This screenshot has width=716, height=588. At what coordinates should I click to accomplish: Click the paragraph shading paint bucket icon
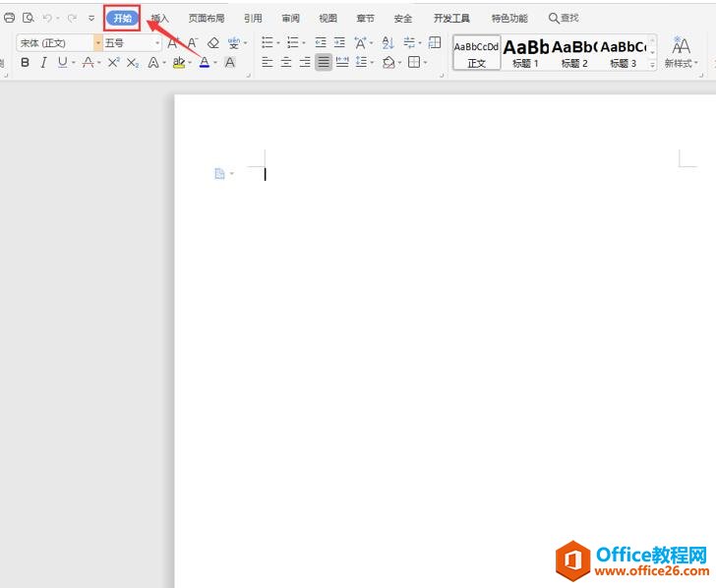pyautogui.click(x=388, y=62)
